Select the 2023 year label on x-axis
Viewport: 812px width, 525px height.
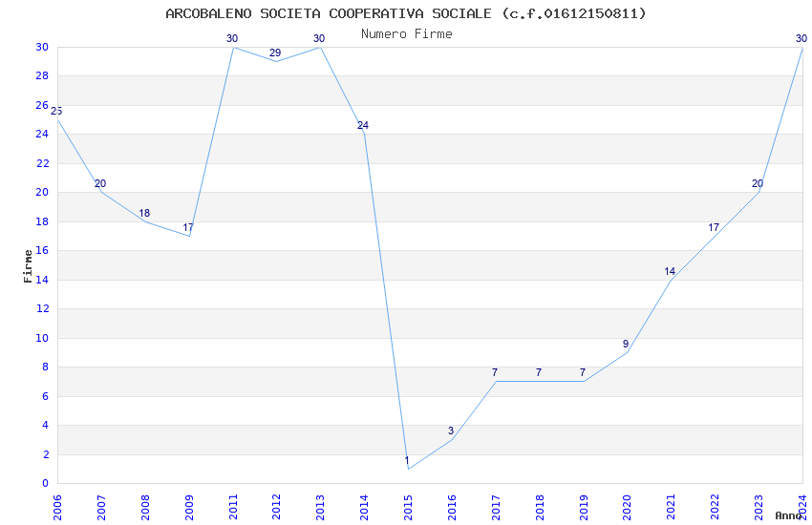click(x=759, y=507)
